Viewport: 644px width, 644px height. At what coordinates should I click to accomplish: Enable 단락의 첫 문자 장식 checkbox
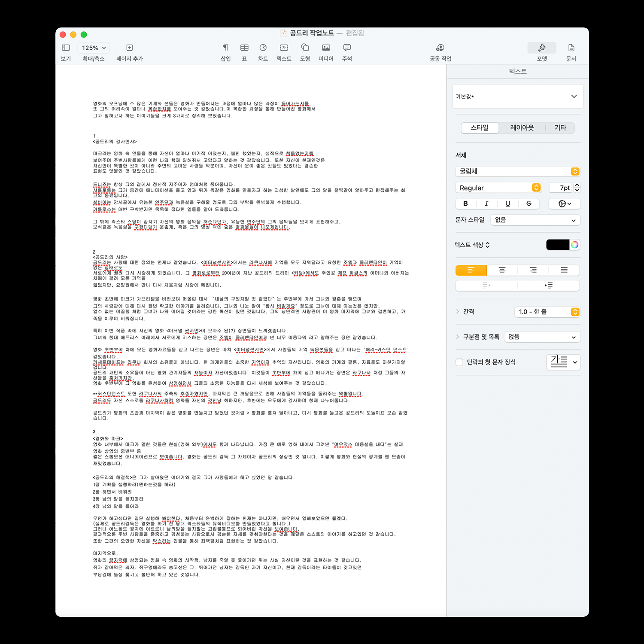[459, 362]
